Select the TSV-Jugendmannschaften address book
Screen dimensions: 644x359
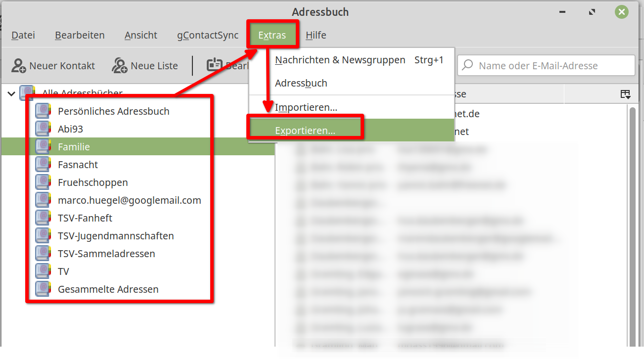(x=116, y=236)
